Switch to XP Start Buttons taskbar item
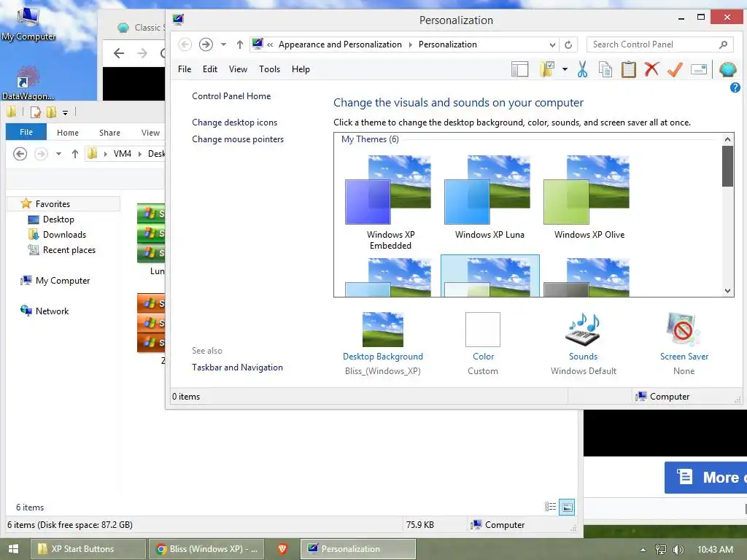The height and width of the screenshot is (560, 747). 88,549
